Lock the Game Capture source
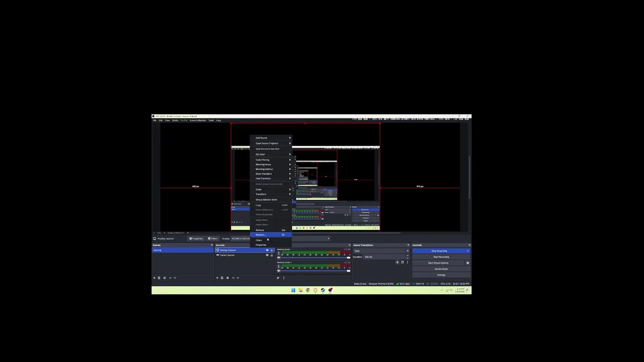The width and height of the screenshot is (644, 362). (x=272, y=255)
